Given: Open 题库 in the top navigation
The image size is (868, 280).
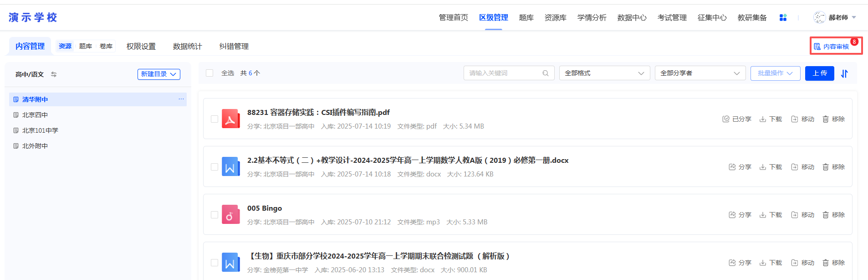Looking at the screenshot, I should coord(526,17).
